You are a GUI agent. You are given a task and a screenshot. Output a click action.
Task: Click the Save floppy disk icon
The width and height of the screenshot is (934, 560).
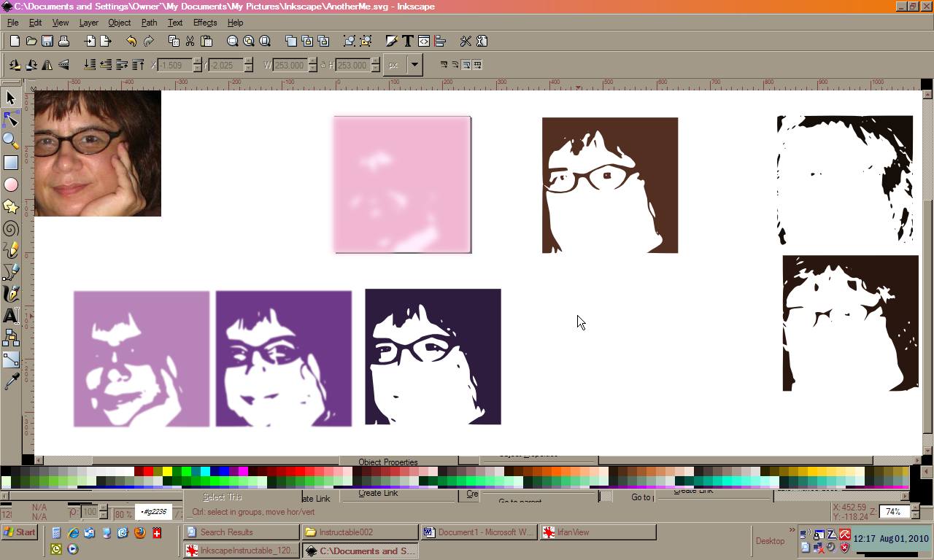pos(47,41)
